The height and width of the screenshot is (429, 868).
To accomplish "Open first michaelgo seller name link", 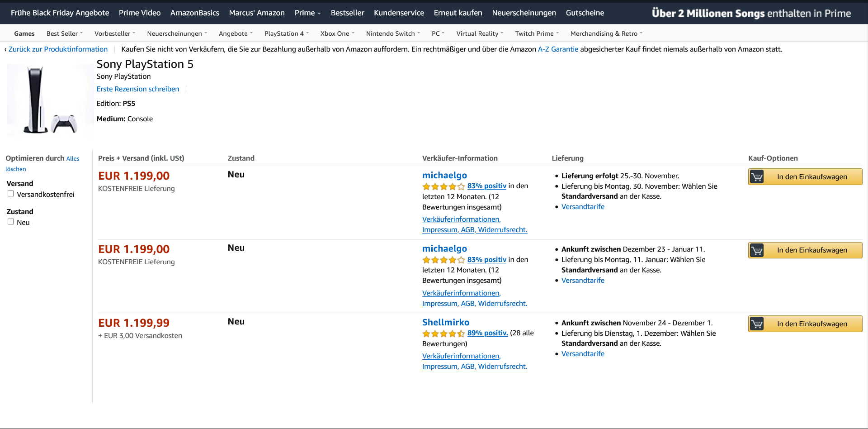I will pyautogui.click(x=444, y=175).
